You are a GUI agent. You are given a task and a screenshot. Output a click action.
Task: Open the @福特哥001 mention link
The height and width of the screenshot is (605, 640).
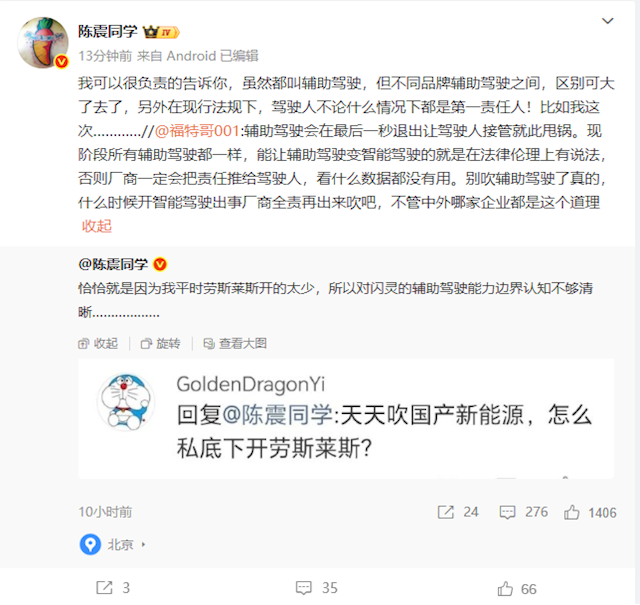tap(197, 131)
